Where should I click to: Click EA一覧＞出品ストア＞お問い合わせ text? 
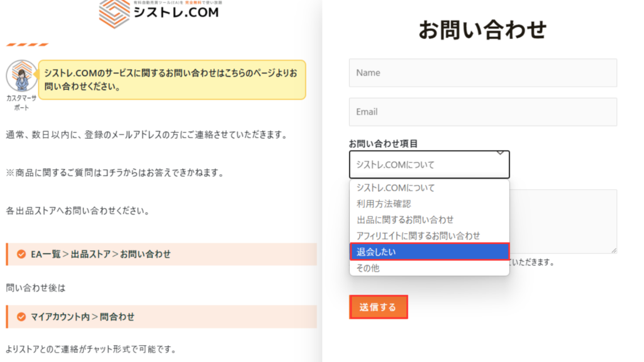point(101,255)
